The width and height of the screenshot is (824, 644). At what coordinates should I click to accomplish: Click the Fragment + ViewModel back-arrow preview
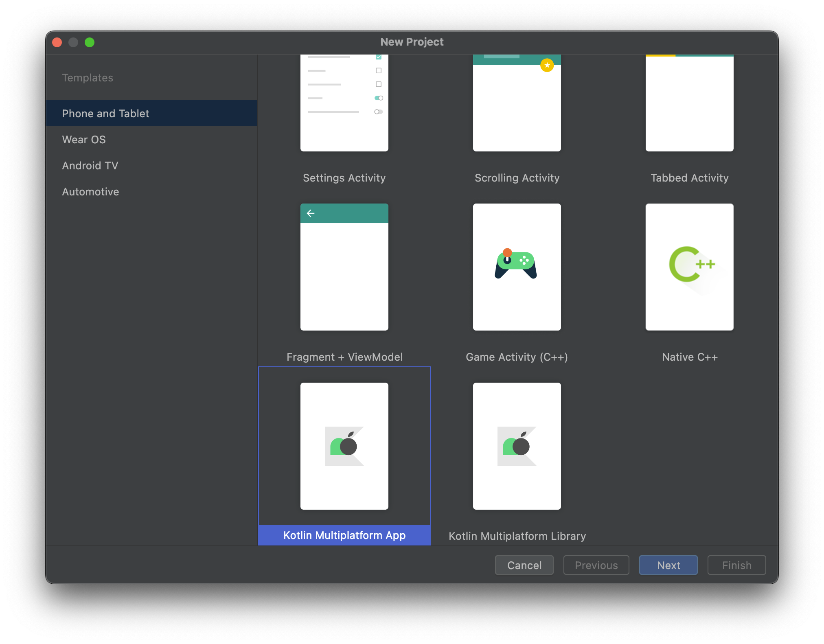[x=311, y=213]
